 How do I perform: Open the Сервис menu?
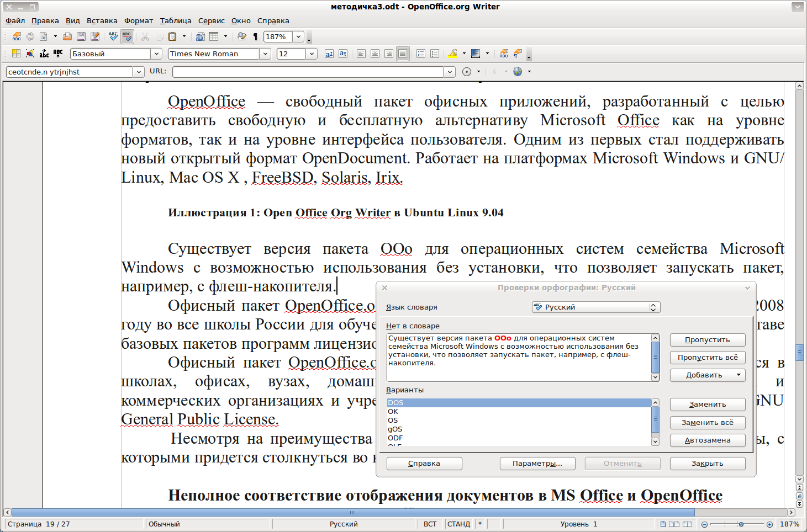click(x=212, y=20)
